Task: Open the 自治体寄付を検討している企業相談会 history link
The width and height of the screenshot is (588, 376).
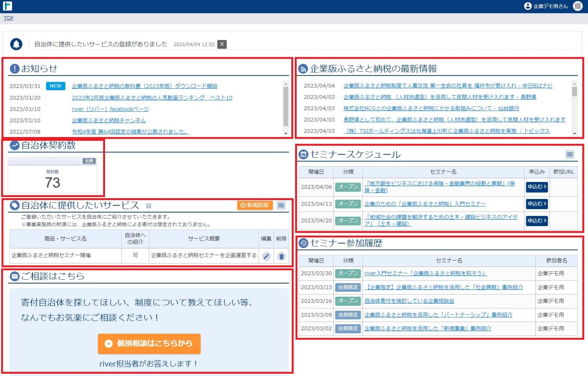Action: click(409, 301)
